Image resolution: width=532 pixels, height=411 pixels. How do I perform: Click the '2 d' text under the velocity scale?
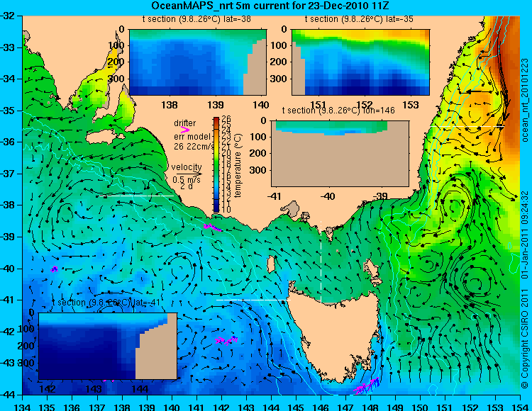186,186
